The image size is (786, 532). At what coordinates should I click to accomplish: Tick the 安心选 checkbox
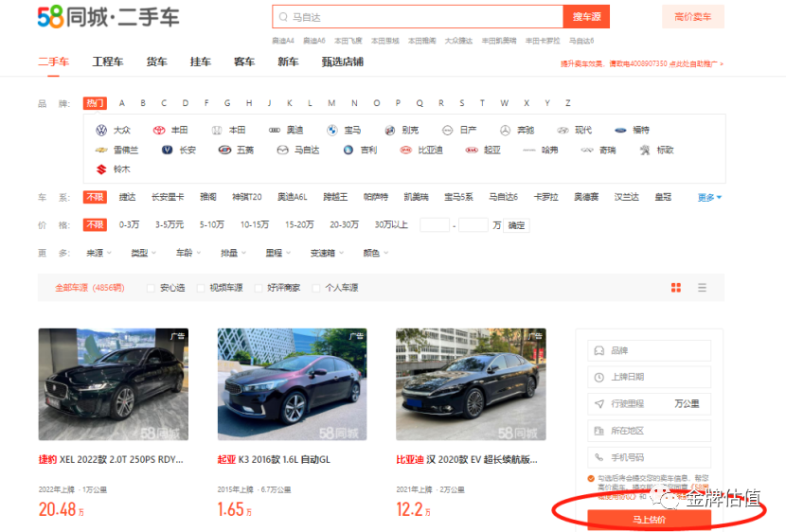pyautogui.click(x=151, y=288)
